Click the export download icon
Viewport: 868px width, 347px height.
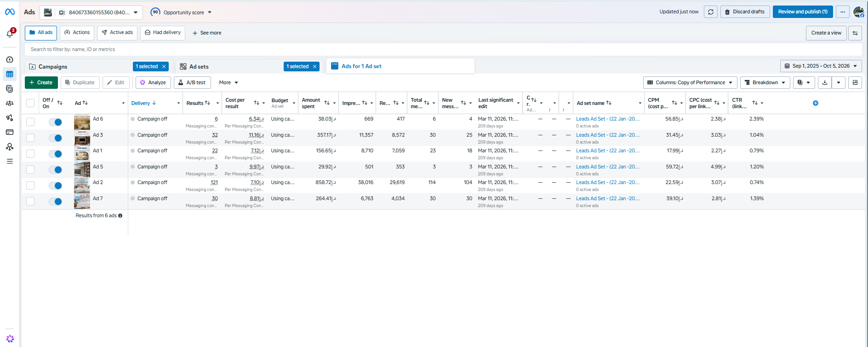pyautogui.click(x=825, y=83)
